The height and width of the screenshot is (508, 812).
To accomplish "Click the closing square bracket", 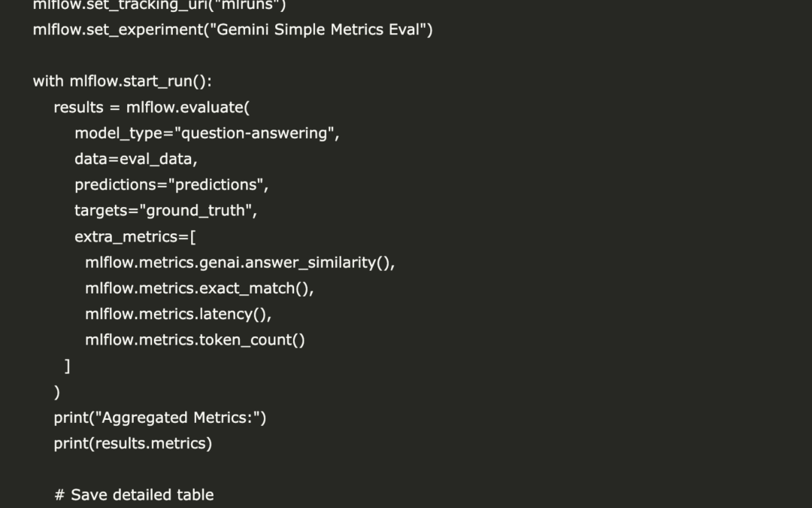I will [68, 366].
